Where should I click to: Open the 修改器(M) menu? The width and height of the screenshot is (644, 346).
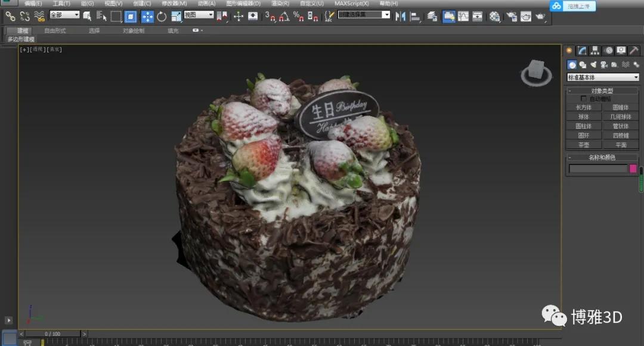[174, 4]
